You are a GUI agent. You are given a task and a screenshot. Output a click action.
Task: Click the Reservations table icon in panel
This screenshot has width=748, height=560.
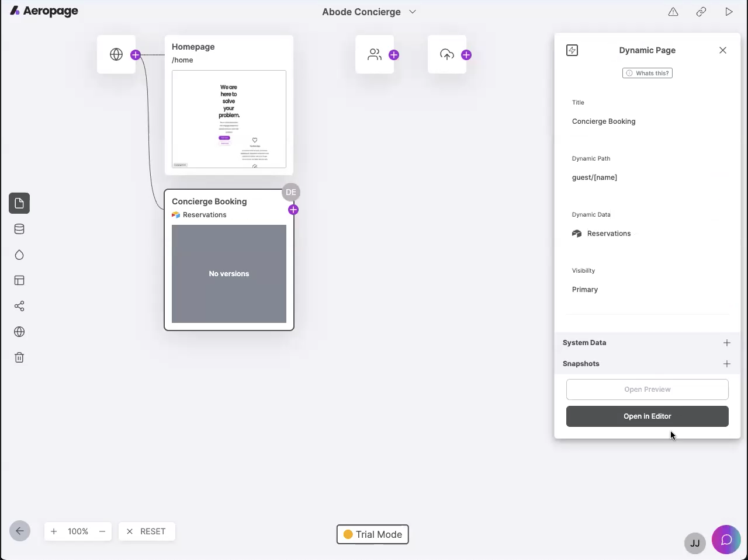click(577, 234)
